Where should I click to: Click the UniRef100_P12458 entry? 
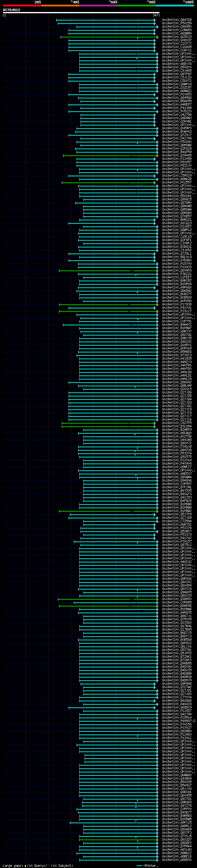[x=177, y=159]
